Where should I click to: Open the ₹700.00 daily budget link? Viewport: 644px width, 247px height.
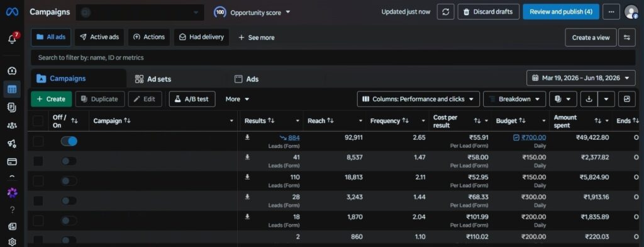click(533, 137)
